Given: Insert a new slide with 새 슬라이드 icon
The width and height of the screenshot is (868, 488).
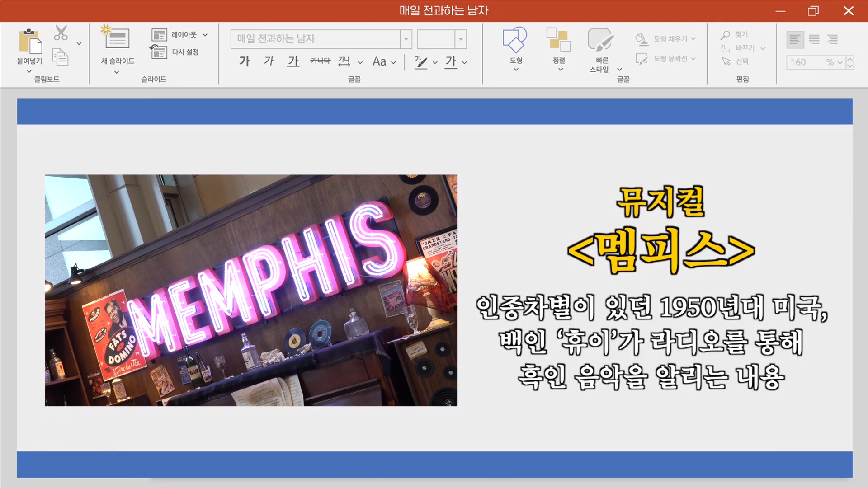Looking at the screenshot, I should (117, 38).
